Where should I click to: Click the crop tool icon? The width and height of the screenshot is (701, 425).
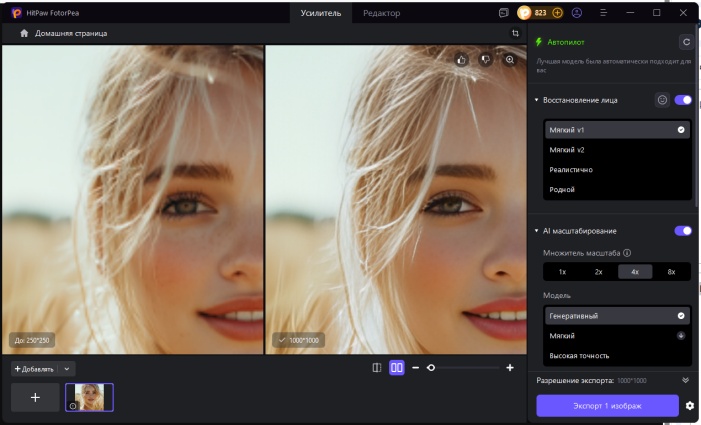[x=515, y=33]
